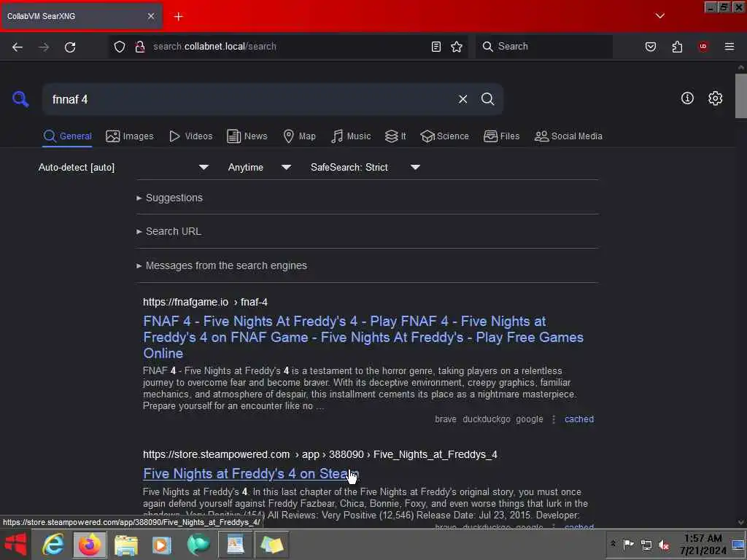Close the CollabVM SearXNG tab

point(151,16)
